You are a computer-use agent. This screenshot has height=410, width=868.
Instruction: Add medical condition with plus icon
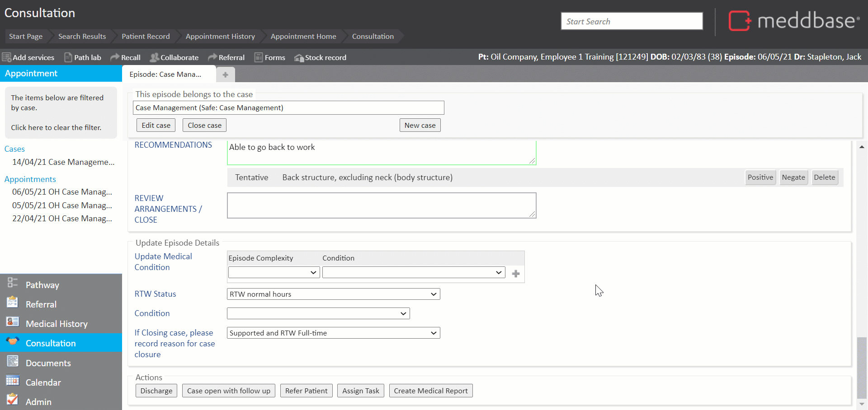coord(516,274)
